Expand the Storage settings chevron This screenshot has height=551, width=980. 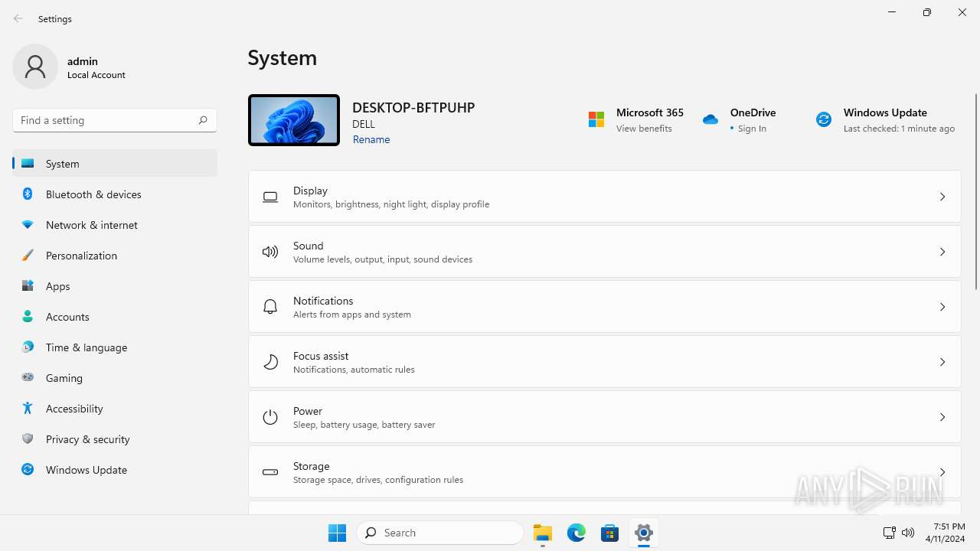942,472
